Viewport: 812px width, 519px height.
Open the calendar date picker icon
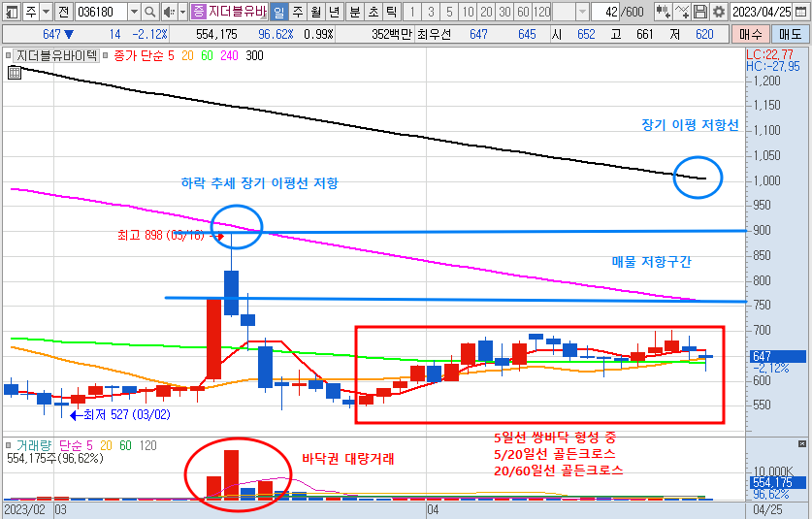coord(800,12)
